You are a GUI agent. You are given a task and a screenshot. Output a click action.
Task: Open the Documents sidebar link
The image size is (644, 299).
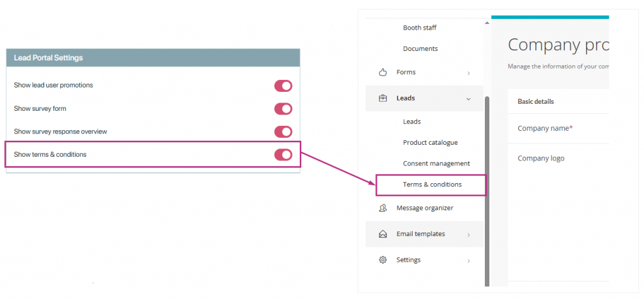tap(420, 48)
